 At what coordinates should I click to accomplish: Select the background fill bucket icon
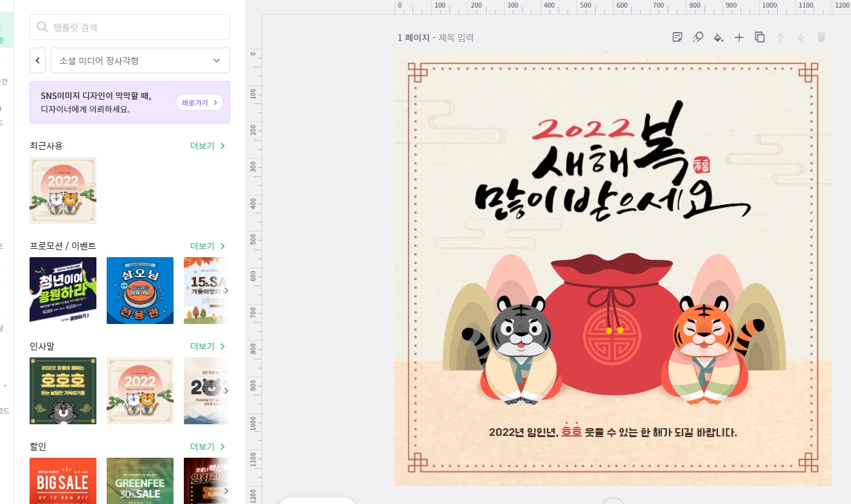point(719,37)
